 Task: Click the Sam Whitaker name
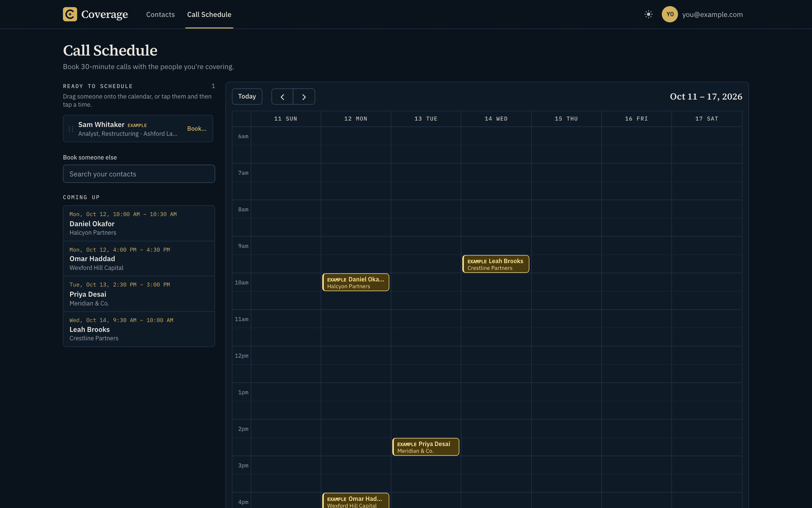coord(101,125)
